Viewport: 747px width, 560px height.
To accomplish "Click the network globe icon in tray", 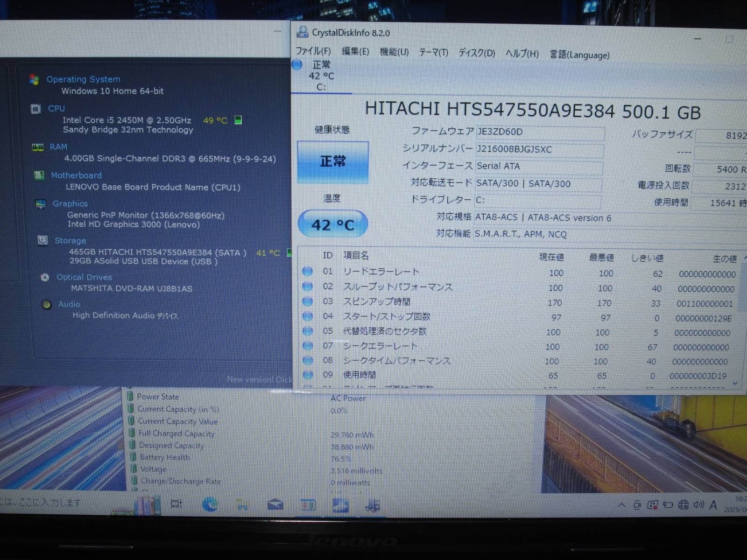I will click(x=684, y=504).
